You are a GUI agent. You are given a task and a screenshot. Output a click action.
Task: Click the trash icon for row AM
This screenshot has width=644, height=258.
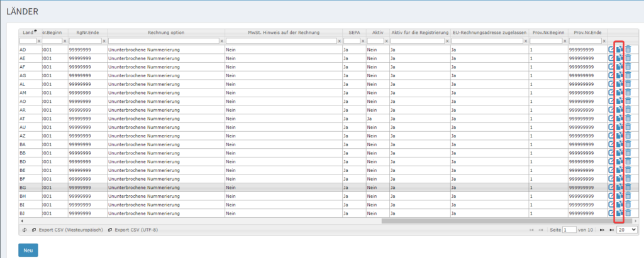pos(628,93)
